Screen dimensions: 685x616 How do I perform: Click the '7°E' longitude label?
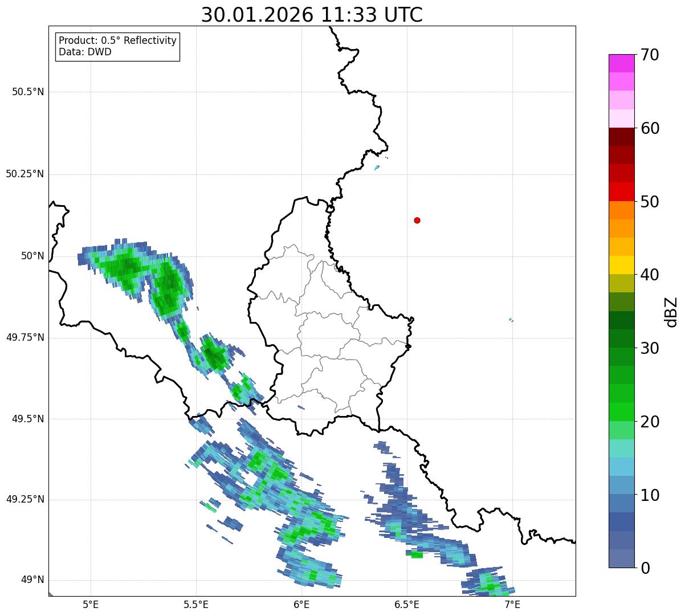(x=512, y=604)
